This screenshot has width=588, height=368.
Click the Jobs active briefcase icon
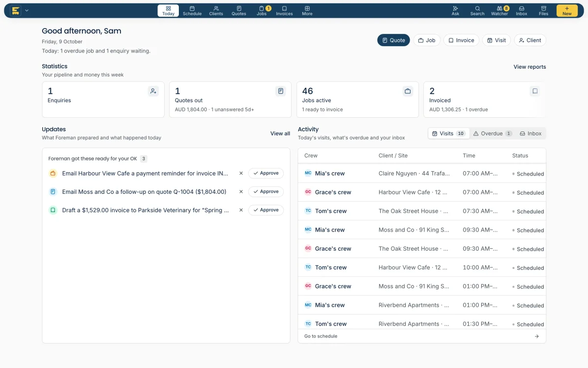coord(408,91)
